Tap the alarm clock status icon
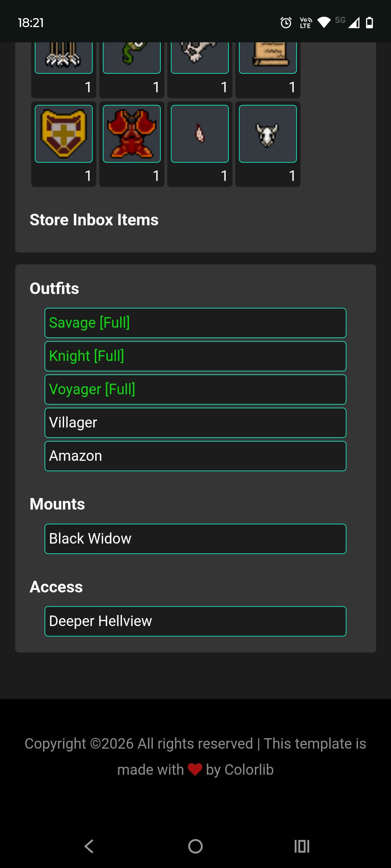Viewport: 391px width, 868px height. (286, 23)
